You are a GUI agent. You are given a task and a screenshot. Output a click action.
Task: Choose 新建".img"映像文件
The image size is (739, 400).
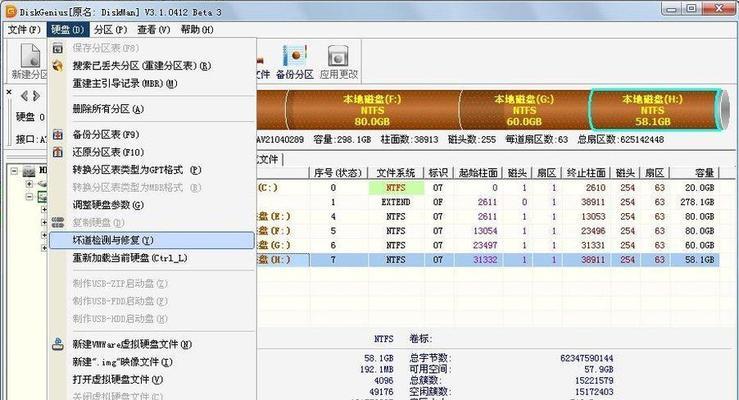(152, 362)
